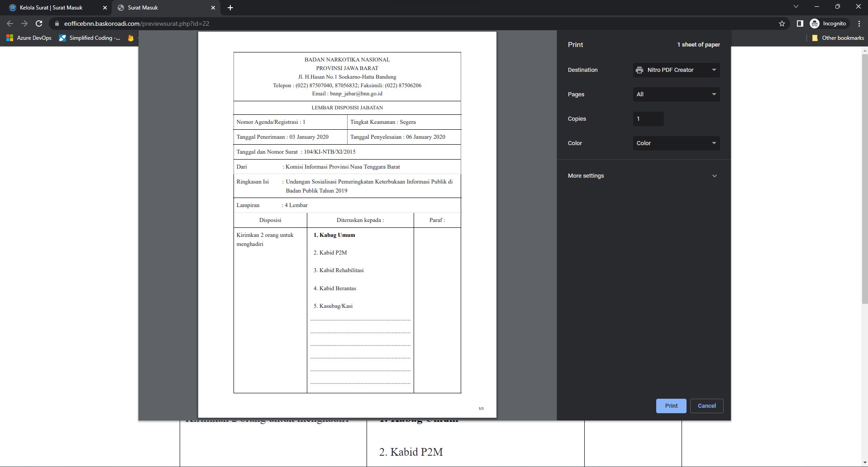Open the browser side panel icon
Image resolution: width=868 pixels, height=467 pixels.
point(800,24)
